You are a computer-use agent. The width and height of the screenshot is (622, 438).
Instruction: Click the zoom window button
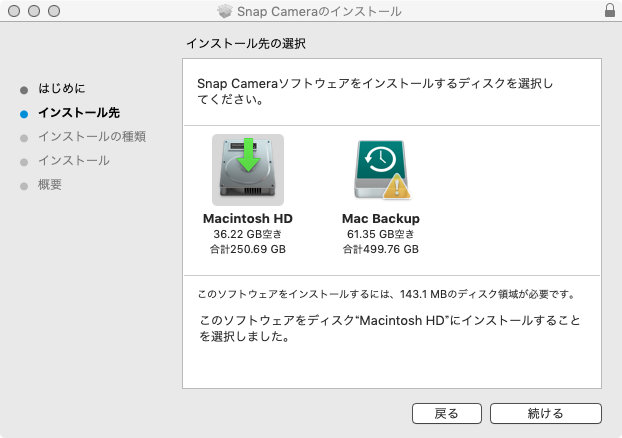54,11
